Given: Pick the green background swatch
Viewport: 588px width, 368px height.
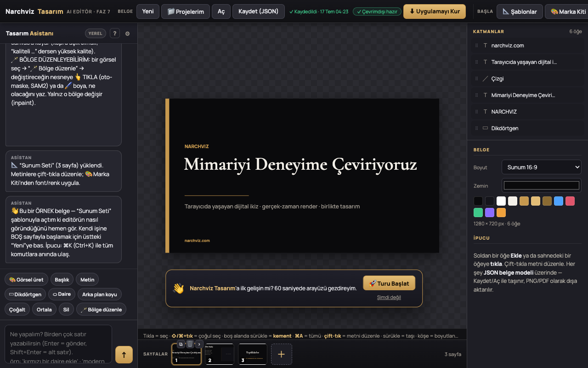Looking at the screenshot, I should point(478,213).
